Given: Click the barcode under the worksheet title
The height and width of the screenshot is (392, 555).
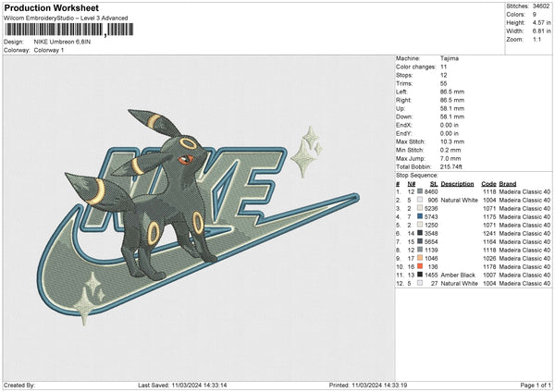Looking at the screenshot, I should point(69,30).
